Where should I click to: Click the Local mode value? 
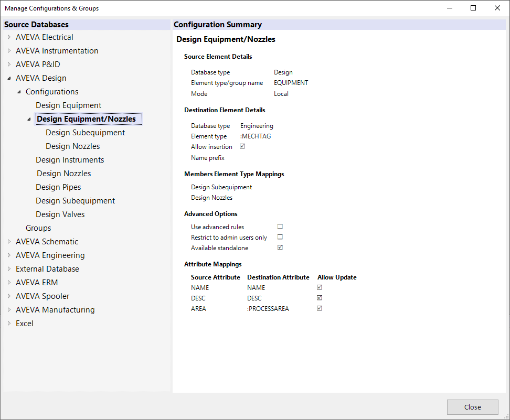281,94
